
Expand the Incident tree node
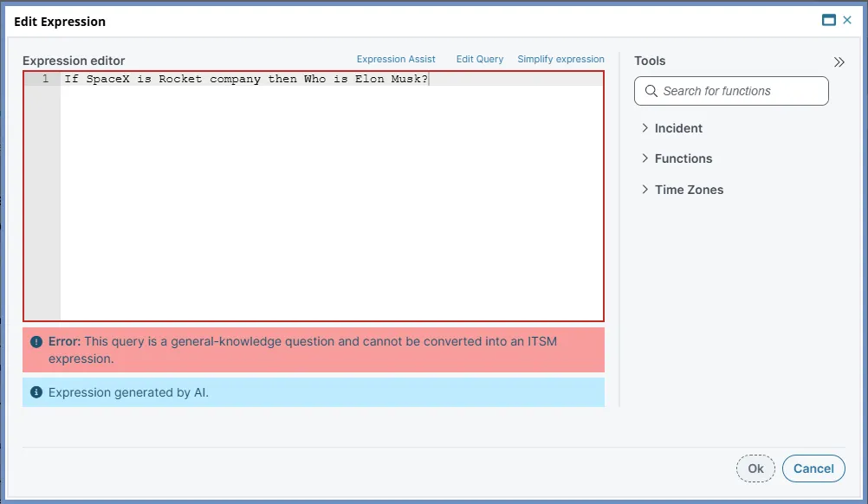point(645,128)
